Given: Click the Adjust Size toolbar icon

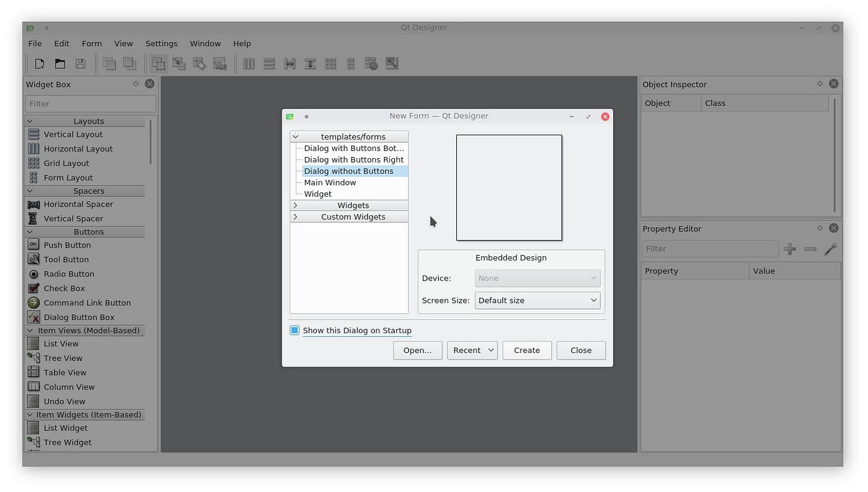Looking at the screenshot, I should (x=391, y=63).
